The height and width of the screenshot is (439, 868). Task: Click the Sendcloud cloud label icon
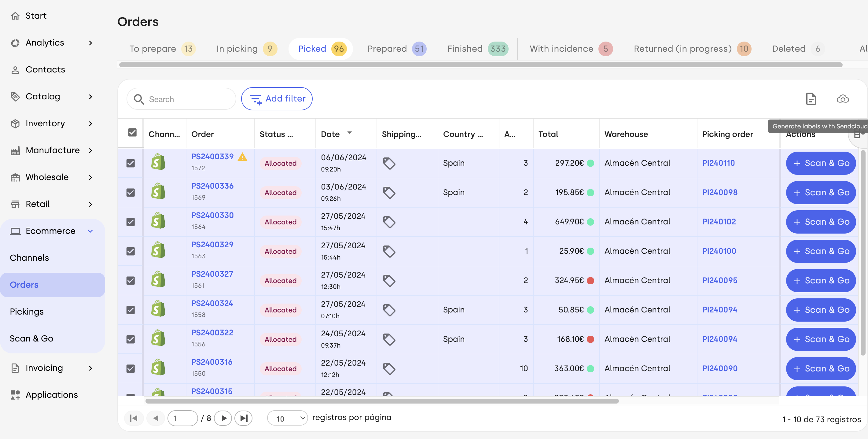(x=843, y=99)
